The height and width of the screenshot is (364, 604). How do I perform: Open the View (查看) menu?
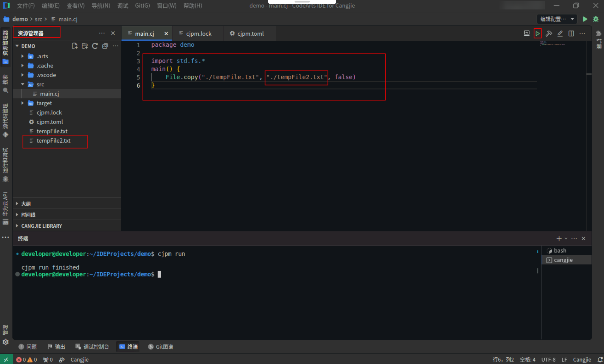[x=75, y=6]
